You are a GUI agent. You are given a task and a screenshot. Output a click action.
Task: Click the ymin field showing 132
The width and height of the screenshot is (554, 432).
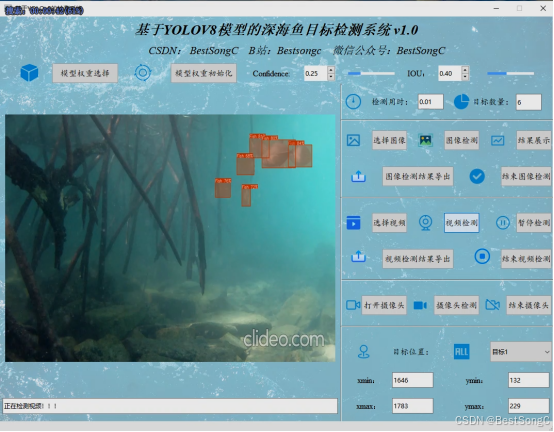529,380
